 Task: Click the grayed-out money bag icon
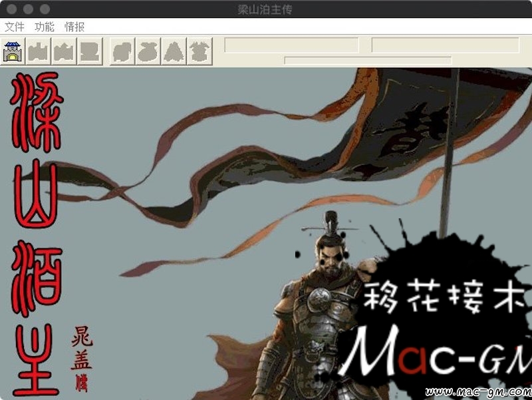coord(148,51)
